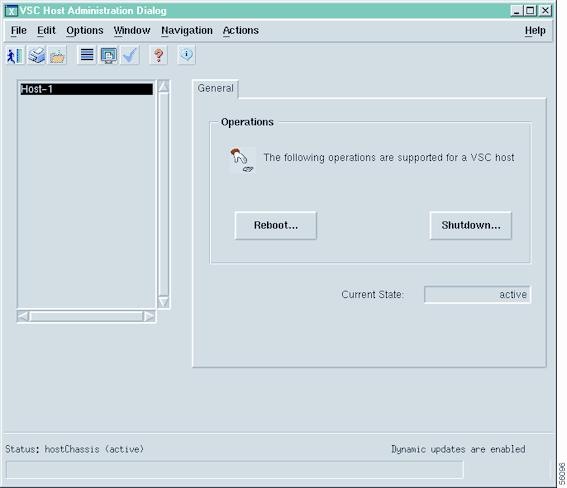Open the Options menu
Screen dimensions: 567x488
point(85,31)
